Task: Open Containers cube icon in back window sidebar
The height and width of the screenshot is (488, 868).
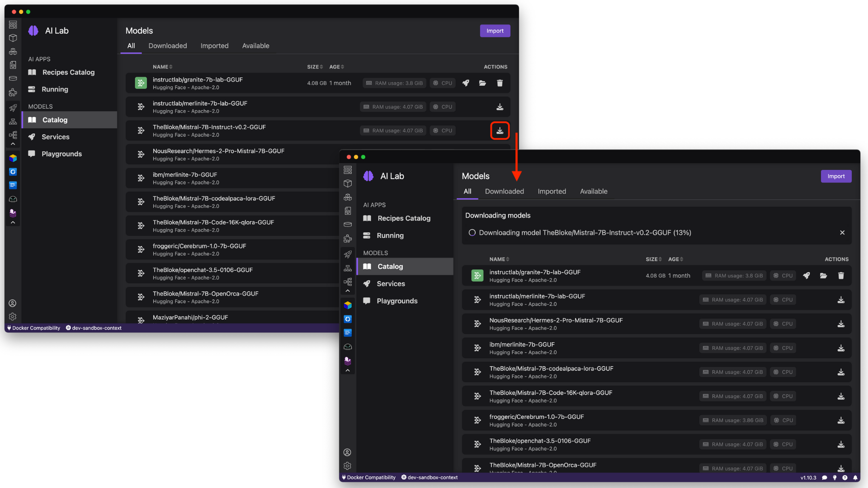Action: coord(13,38)
